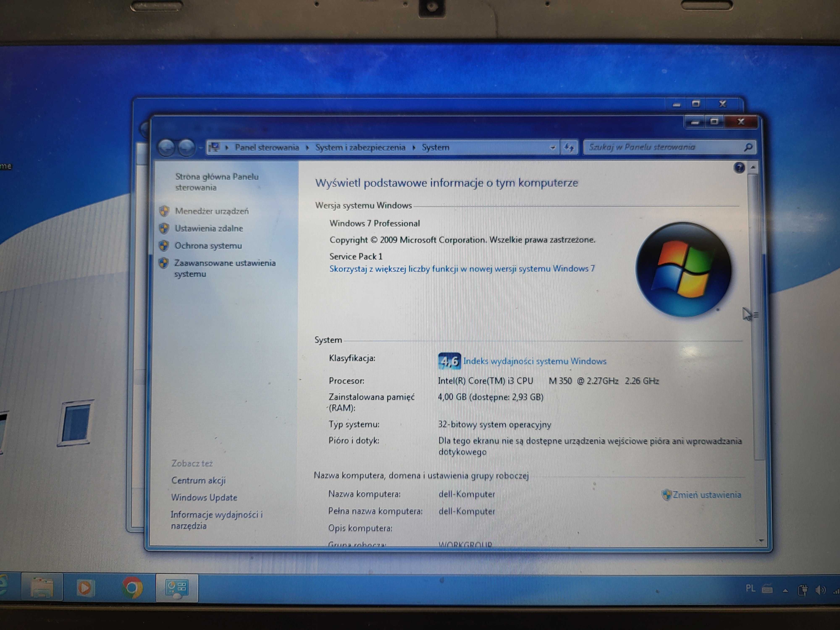This screenshot has width=840, height=630.
Task: Expand arrow after System i zabezpieczenia breadcrumb
Action: coord(414,147)
